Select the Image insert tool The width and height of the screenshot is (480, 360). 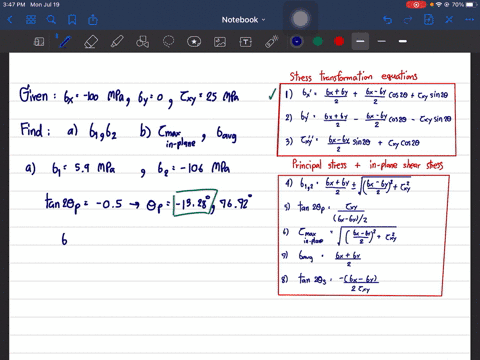coord(220,42)
